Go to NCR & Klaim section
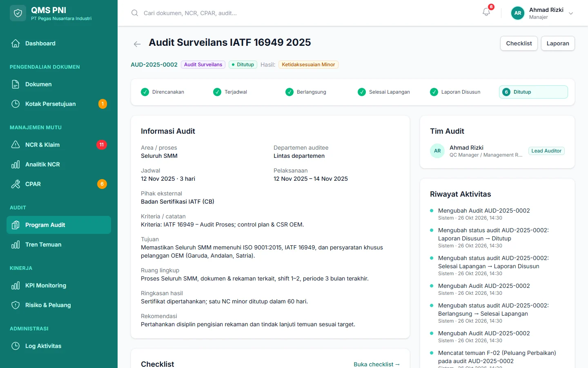 point(59,145)
